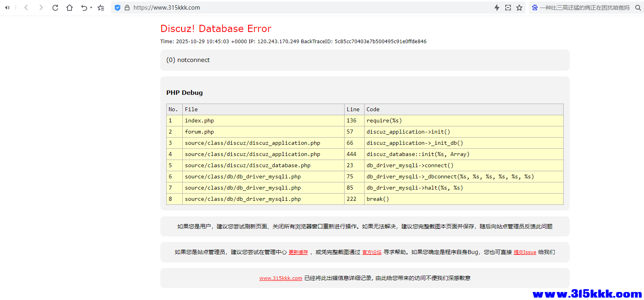Click the require(%s) code cell
This screenshot has width=644, height=300.
pos(464,121)
